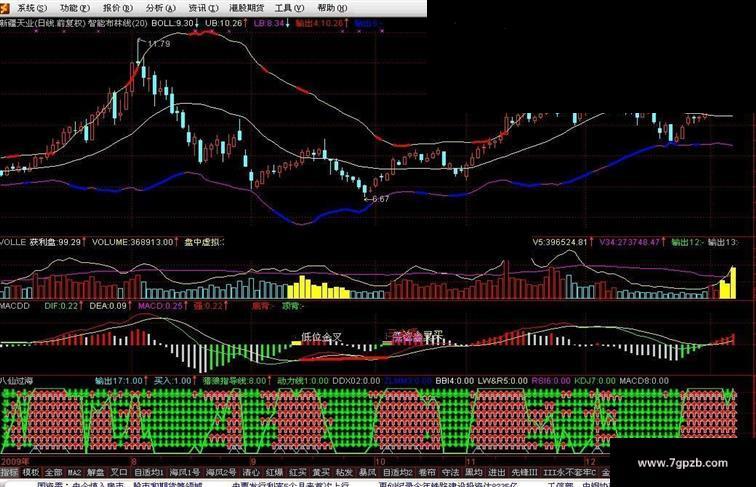The height and width of the screenshot is (487, 756).
Task: Click the DDX02:0.00 value
Action: click(356, 381)
